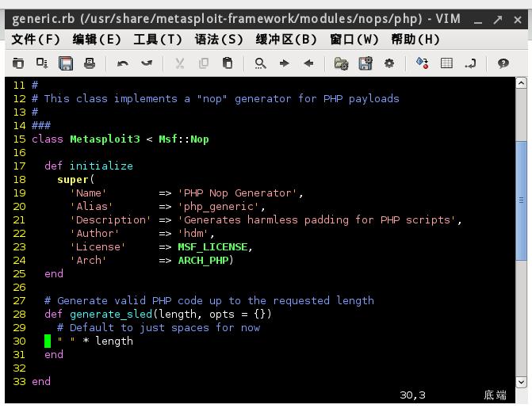Click the Open file toolbar icon

(18, 63)
